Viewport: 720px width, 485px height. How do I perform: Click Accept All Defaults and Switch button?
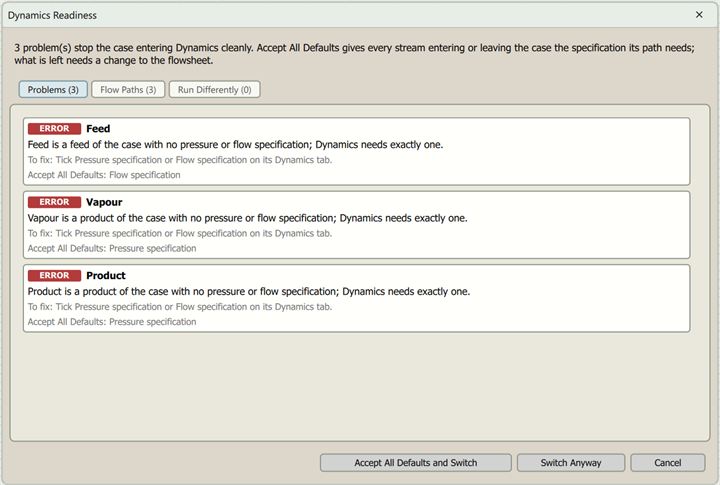416,462
